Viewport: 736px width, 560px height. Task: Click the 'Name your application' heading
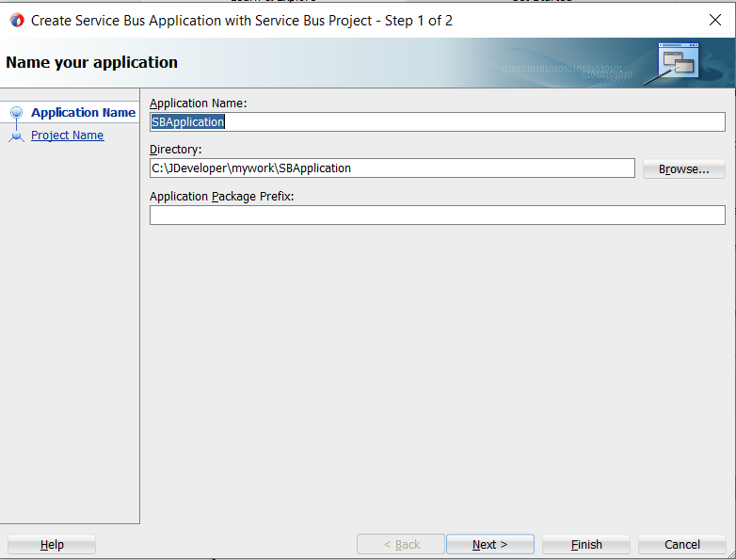point(91,63)
